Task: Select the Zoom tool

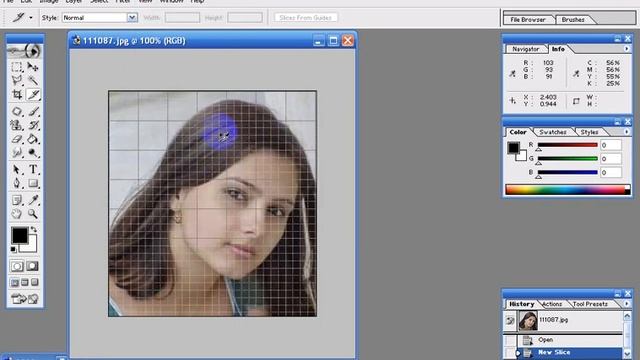Action: tap(33, 213)
